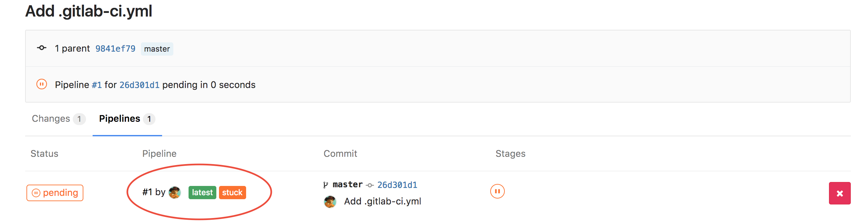The height and width of the screenshot is (223, 868).
Task: Open pipeline #1 link in summary
Action: [x=97, y=85]
